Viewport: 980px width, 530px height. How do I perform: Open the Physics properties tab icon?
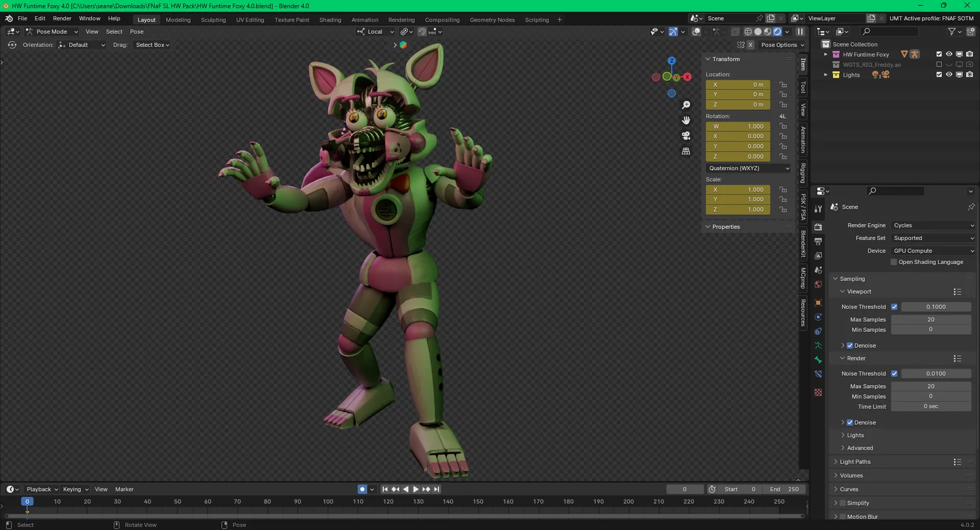[x=818, y=317]
